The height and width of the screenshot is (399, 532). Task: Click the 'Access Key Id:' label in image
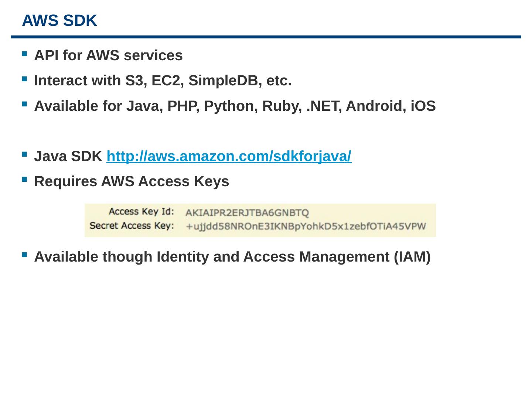click(141, 212)
